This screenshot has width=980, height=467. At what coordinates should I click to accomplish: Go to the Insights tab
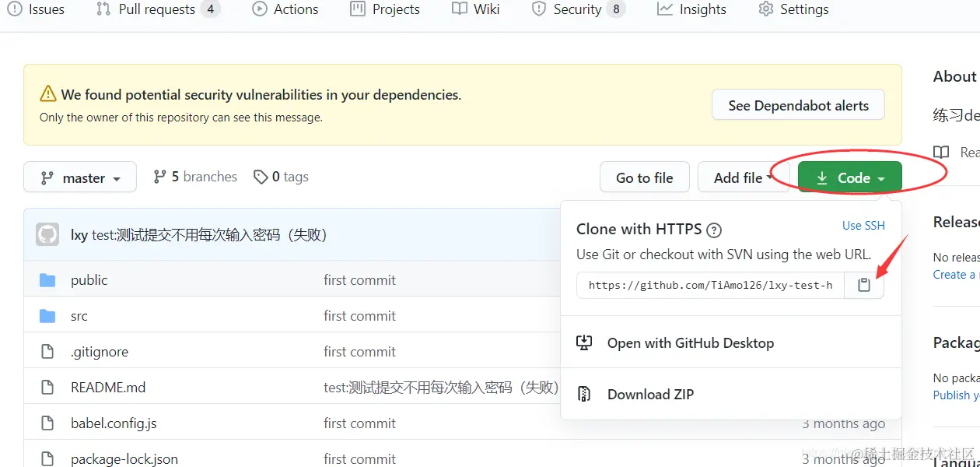(692, 9)
